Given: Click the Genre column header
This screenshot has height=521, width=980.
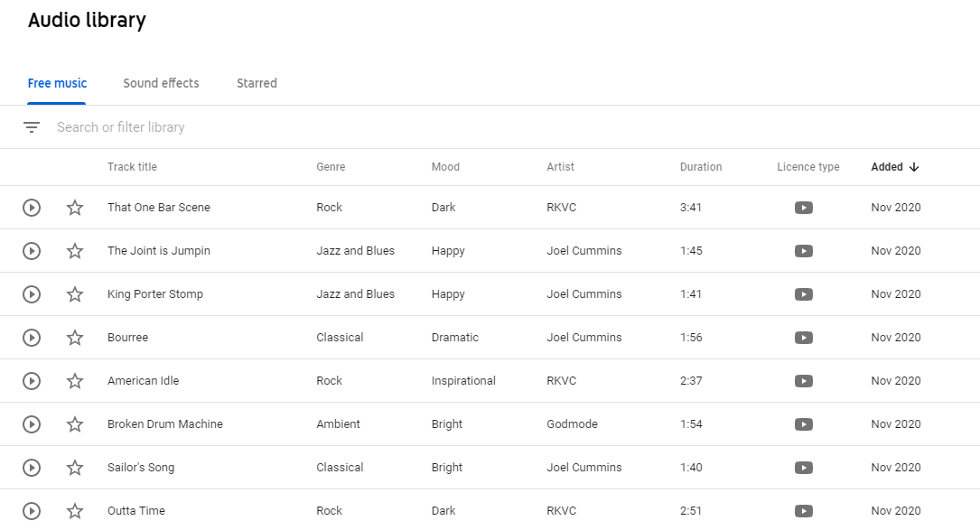Looking at the screenshot, I should (x=331, y=167).
